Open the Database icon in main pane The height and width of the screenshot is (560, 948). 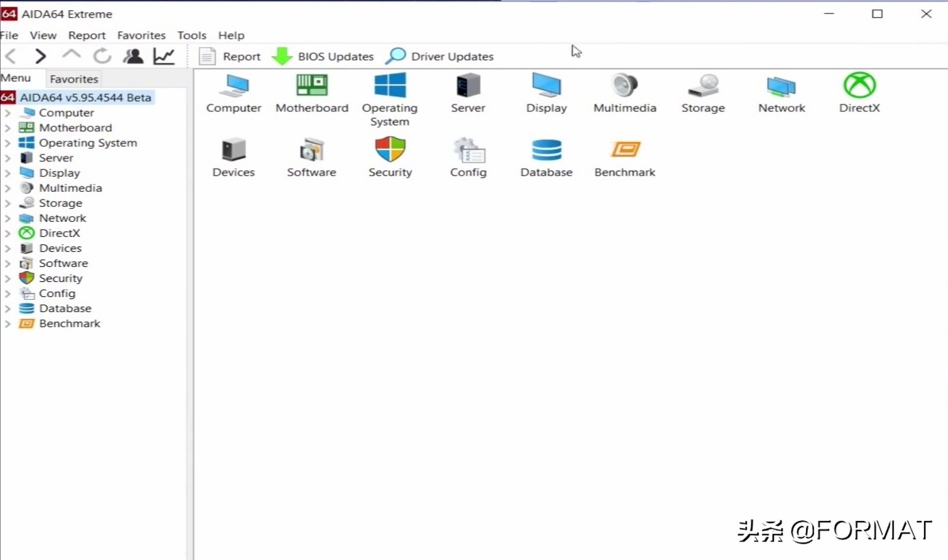pos(546,150)
